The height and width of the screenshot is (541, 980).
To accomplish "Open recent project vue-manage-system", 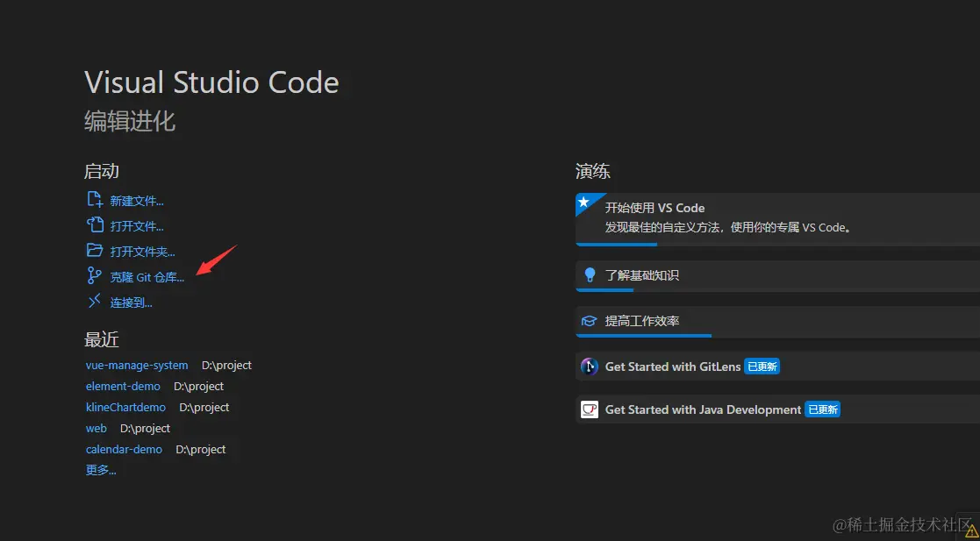I will click(137, 366).
